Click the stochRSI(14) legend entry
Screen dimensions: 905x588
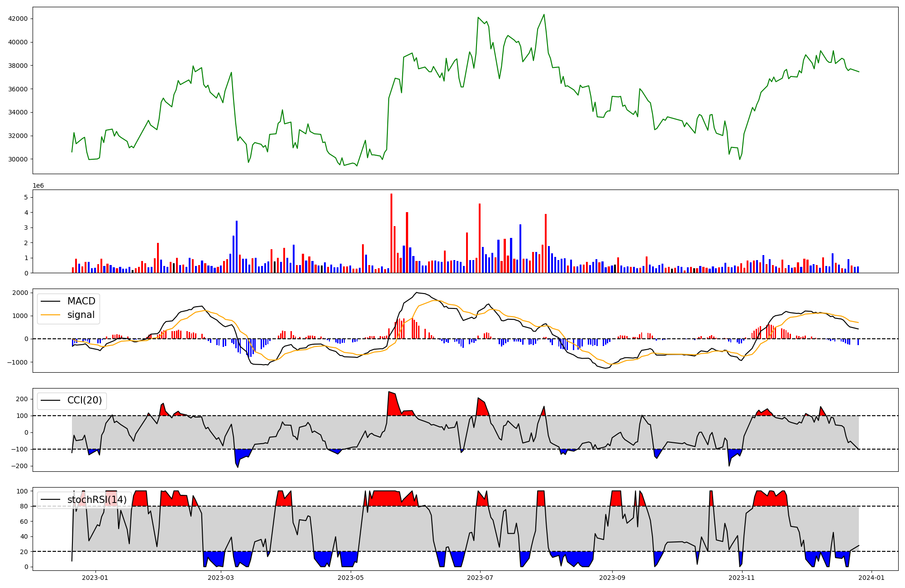pyautogui.click(x=97, y=500)
